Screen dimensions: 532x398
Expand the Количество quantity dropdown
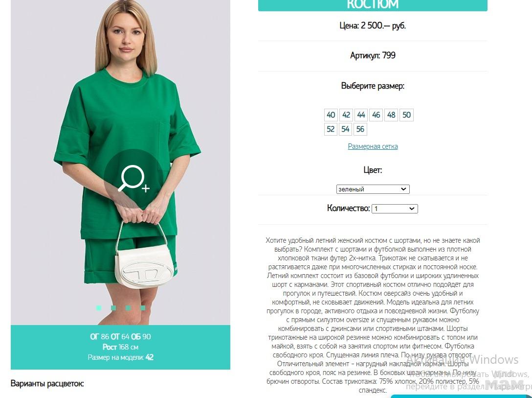point(395,209)
